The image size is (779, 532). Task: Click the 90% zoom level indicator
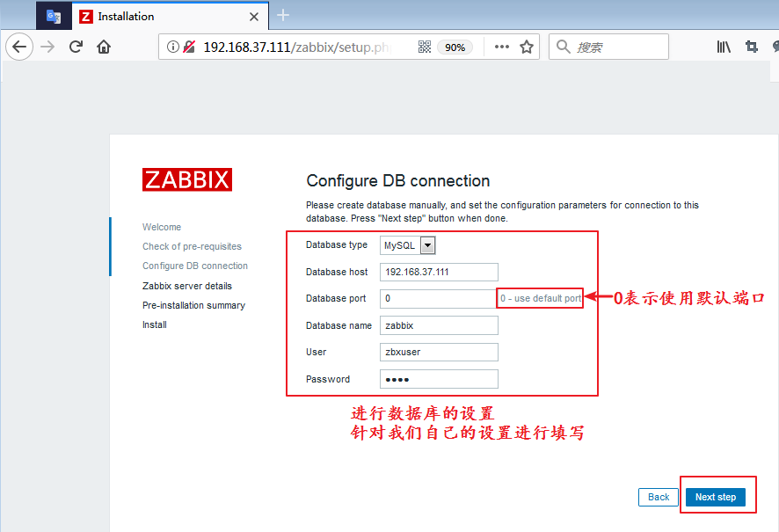(455, 47)
